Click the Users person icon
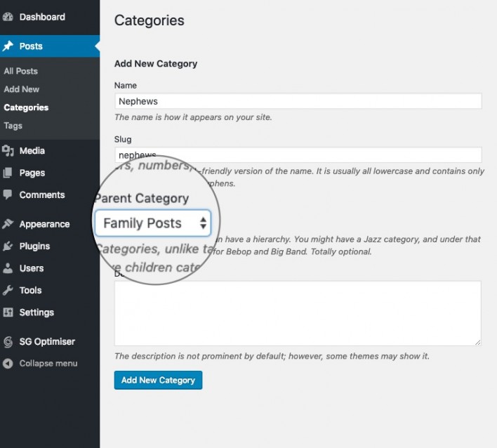Image resolution: width=497 pixels, height=448 pixels. pyautogui.click(x=8, y=268)
